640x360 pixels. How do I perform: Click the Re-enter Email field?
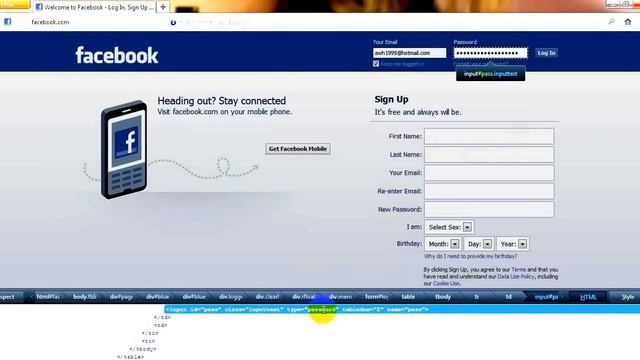[489, 191]
